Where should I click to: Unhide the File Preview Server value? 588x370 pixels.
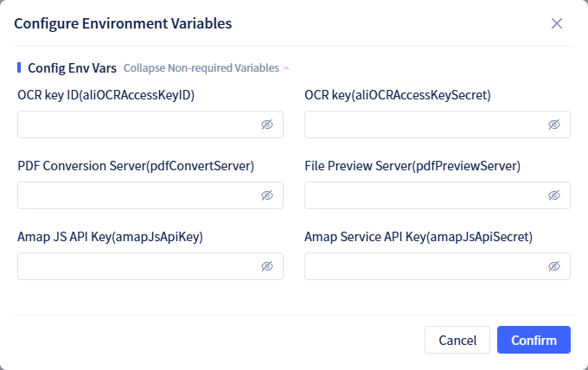click(554, 195)
